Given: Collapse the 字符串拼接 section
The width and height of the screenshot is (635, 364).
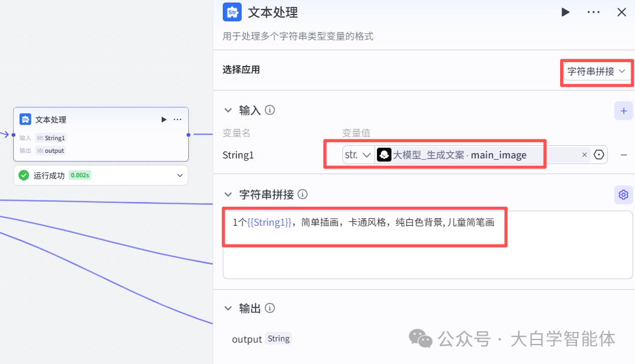Looking at the screenshot, I should pos(228,194).
